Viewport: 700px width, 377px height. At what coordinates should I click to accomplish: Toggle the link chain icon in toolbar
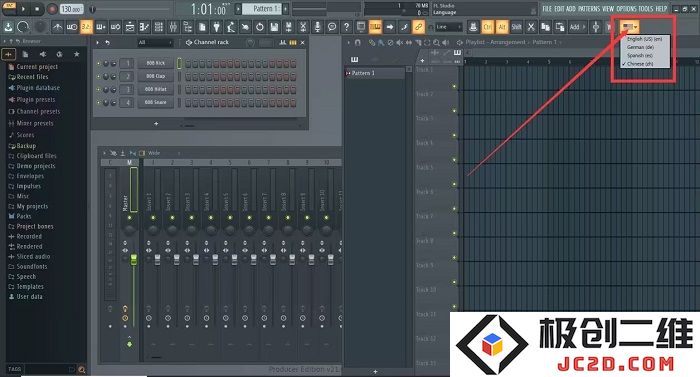click(418, 27)
